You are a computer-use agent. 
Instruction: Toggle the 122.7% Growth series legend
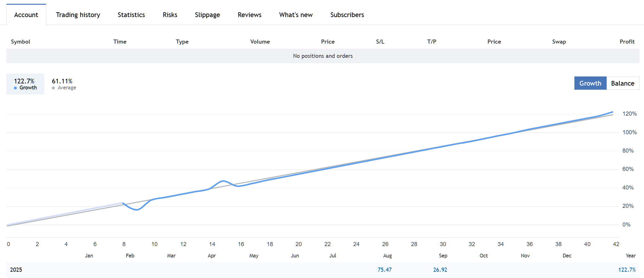[25, 84]
